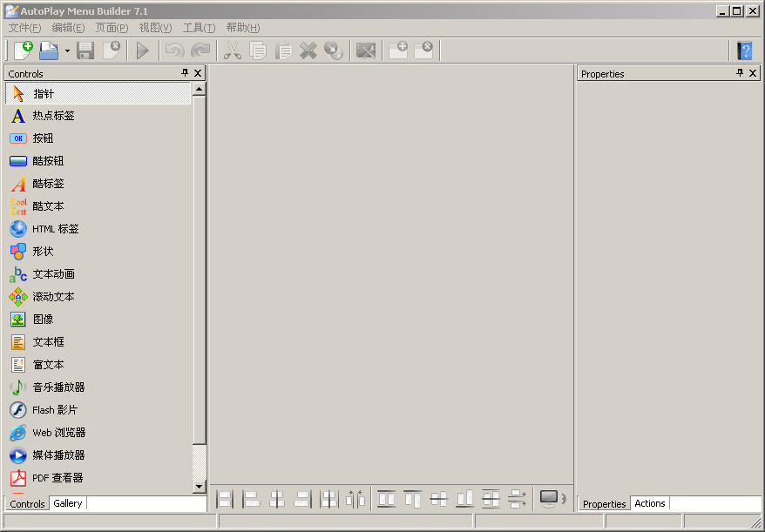Close the Properties panel
This screenshot has width=765, height=532.
pyautogui.click(x=753, y=73)
